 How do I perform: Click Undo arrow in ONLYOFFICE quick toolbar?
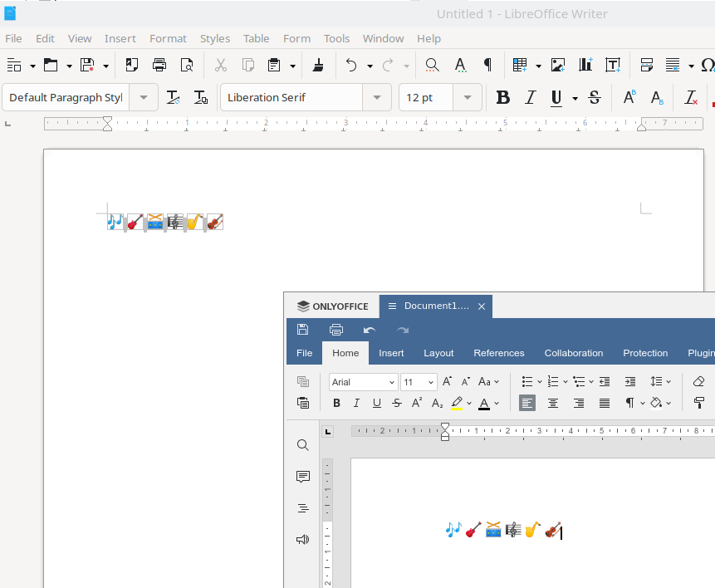coord(370,330)
